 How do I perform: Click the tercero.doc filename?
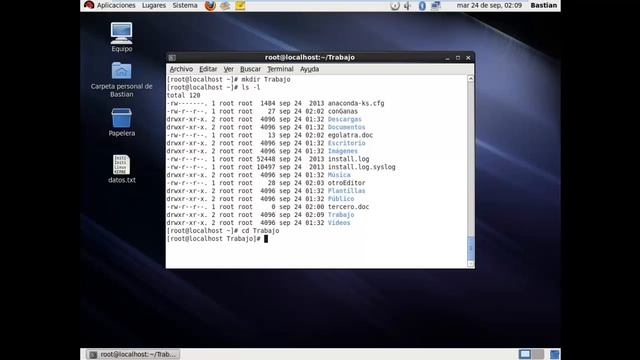(x=348, y=207)
